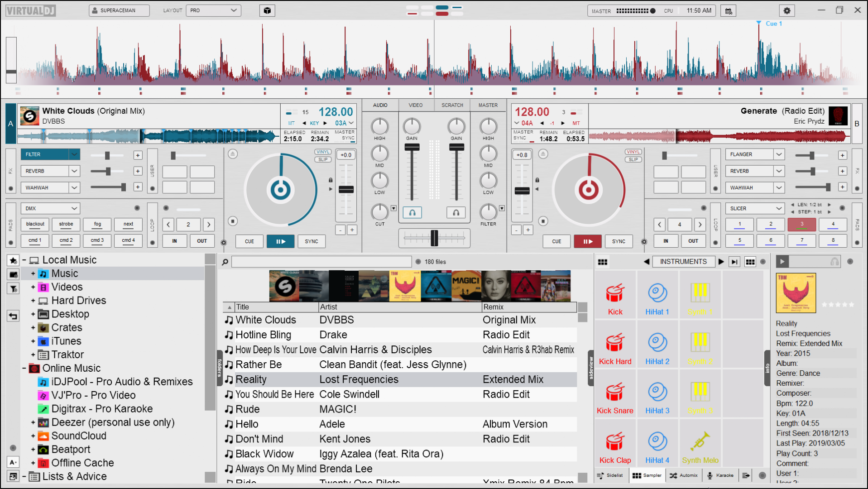Click deck A headphone cue icon

[x=412, y=212]
